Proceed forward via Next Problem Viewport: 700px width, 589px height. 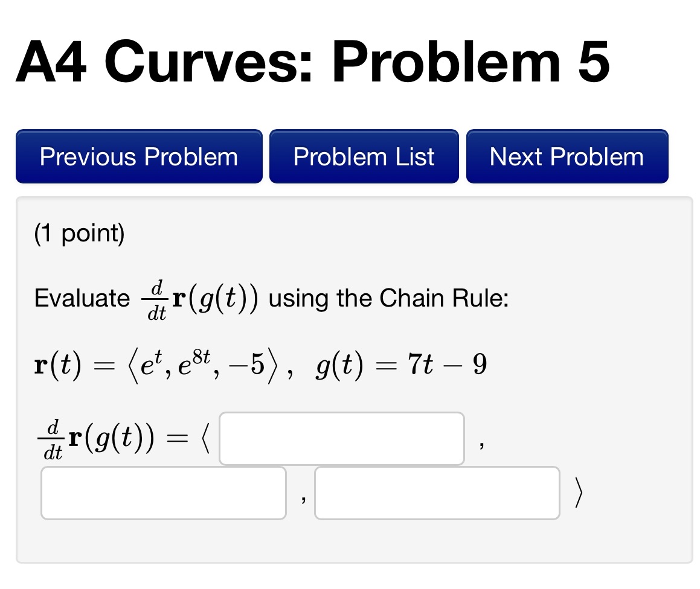[x=567, y=156]
